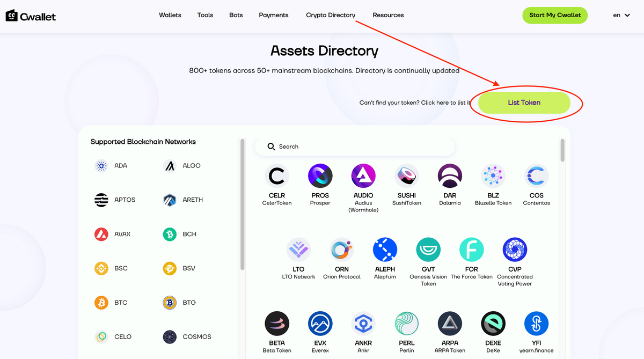Viewport: 644px width, 359px height.
Task: Open the DAR Dalarnia token icon
Action: (x=450, y=175)
